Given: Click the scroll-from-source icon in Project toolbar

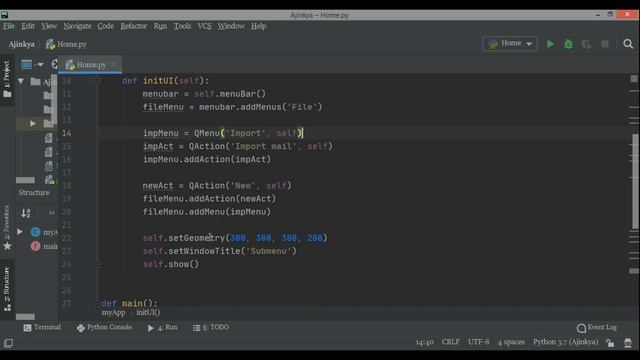Looking at the screenshot, I should click(x=54, y=64).
